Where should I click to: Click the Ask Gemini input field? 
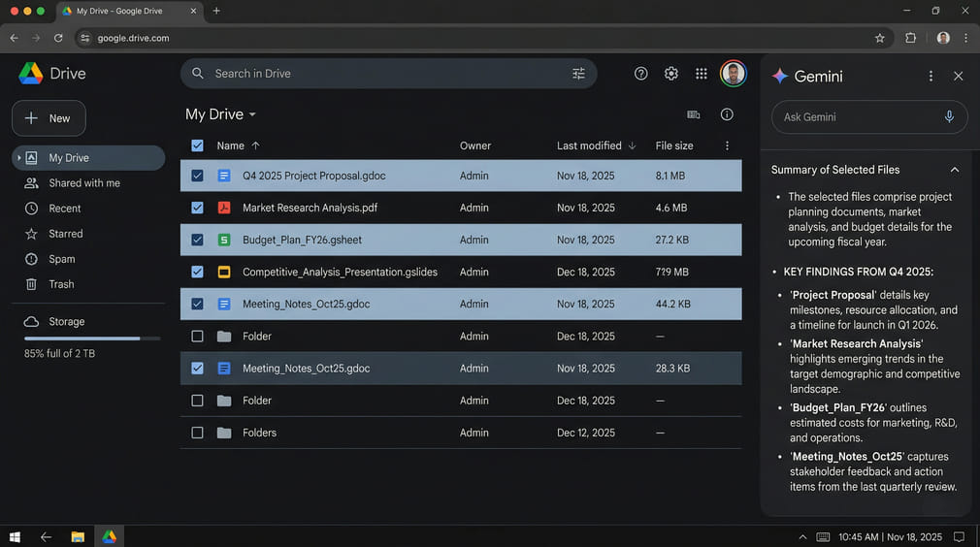click(869, 116)
